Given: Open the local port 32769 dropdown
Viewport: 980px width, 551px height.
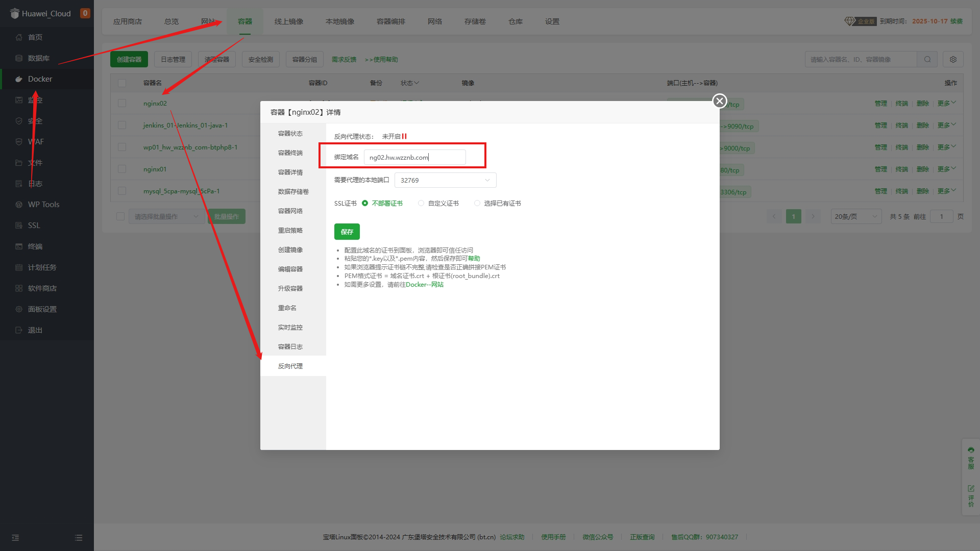Looking at the screenshot, I should click(x=445, y=180).
